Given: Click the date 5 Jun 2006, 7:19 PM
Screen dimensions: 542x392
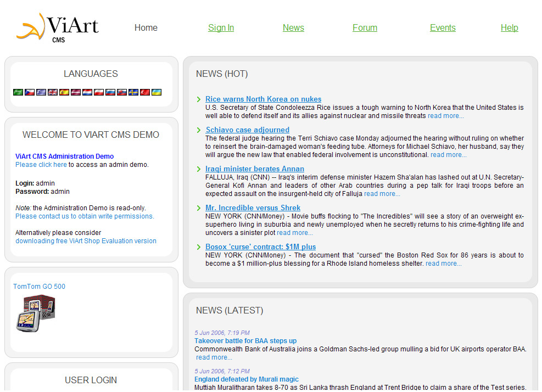Looking at the screenshot, I should pyautogui.click(x=222, y=333).
